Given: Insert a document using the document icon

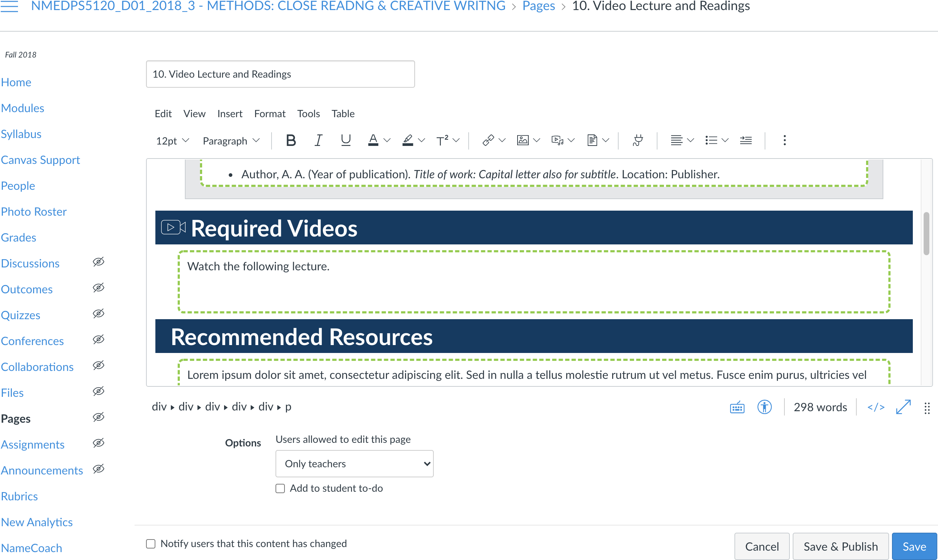Looking at the screenshot, I should point(592,141).
